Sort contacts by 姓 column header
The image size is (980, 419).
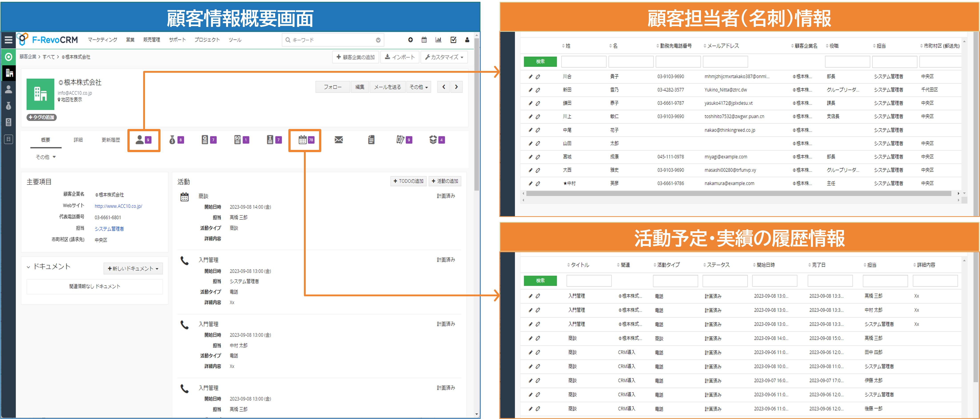point(566,46)
